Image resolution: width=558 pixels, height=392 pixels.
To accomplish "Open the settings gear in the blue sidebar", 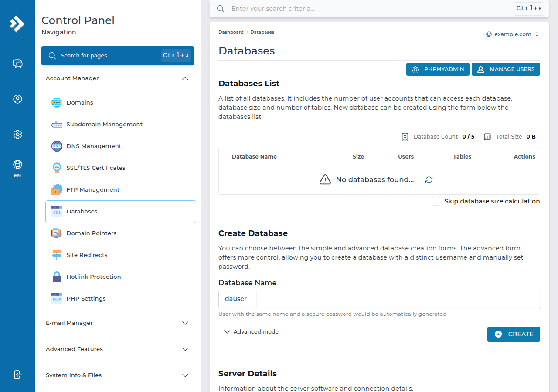I will (x=17, y=134).
